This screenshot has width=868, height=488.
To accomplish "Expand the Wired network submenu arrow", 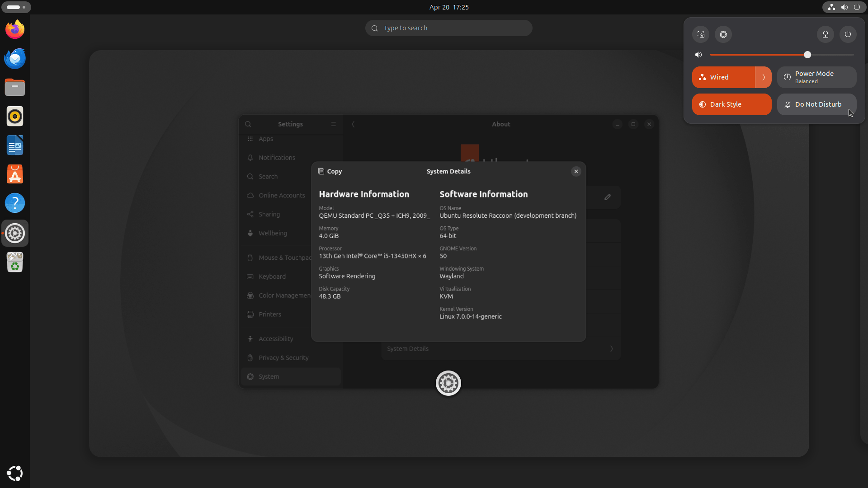I will (764, 77).
